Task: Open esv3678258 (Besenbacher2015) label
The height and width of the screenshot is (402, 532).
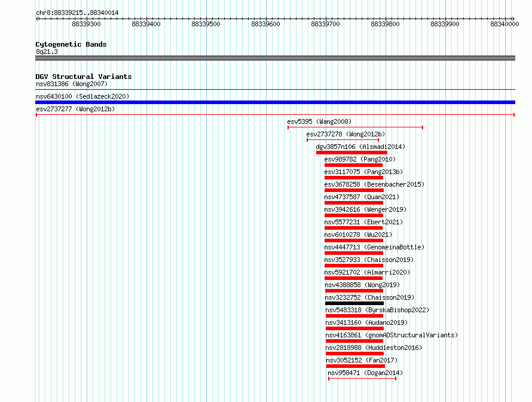Action: point(374,184)
